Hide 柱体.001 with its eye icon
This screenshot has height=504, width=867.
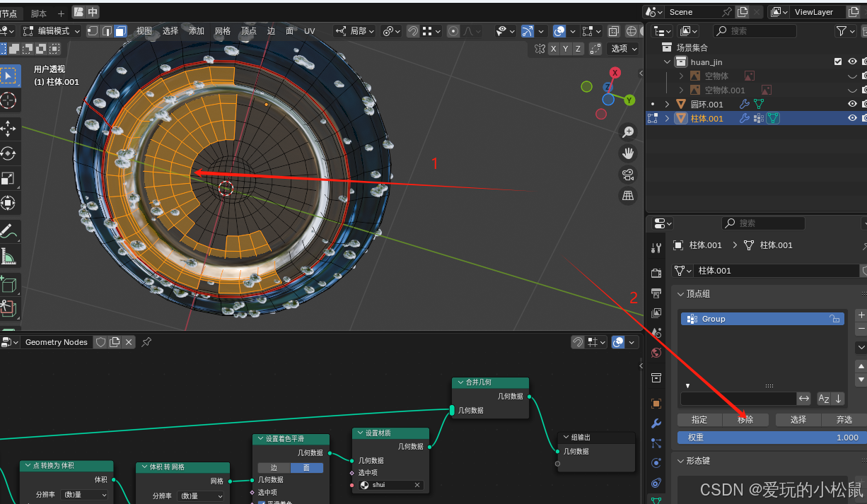point(852,118)
